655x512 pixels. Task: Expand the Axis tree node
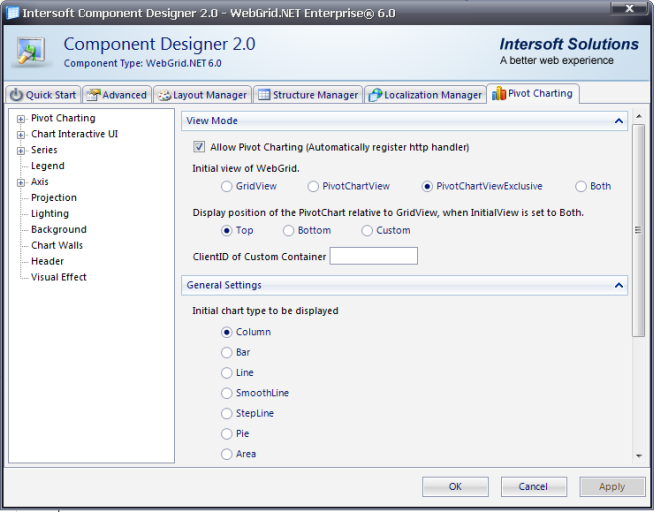21,182
